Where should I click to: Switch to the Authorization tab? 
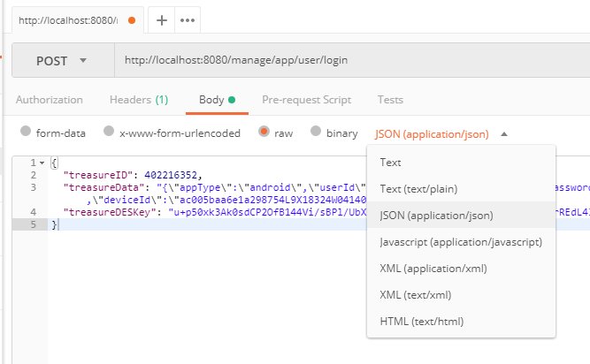pos(50,100)
